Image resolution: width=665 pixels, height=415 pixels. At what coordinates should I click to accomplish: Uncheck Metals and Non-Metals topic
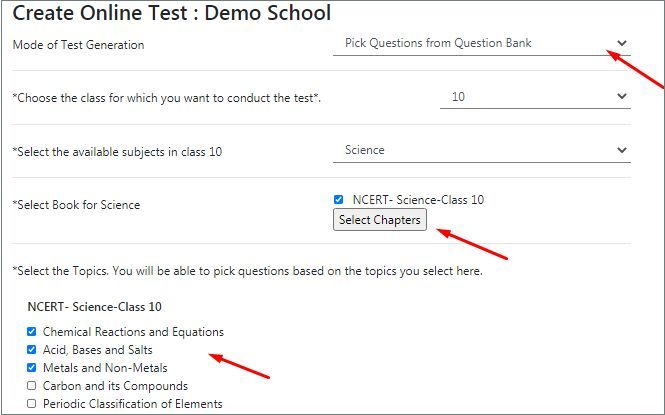(x=31, y=368)
